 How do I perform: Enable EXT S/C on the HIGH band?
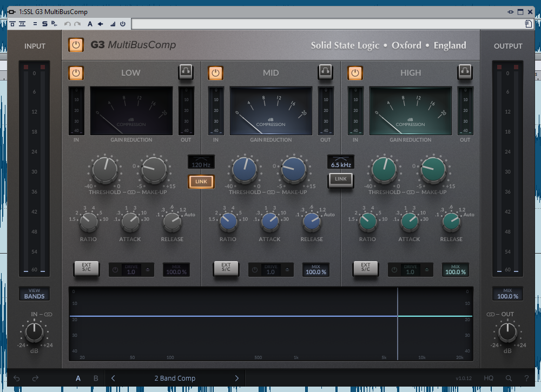[x=365, y=268]
